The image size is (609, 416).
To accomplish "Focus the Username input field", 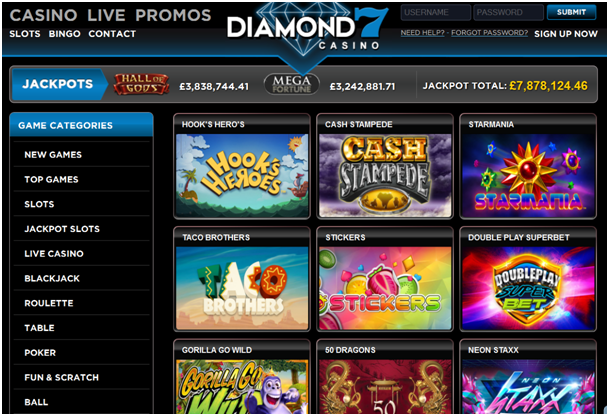I will (435, 12).
